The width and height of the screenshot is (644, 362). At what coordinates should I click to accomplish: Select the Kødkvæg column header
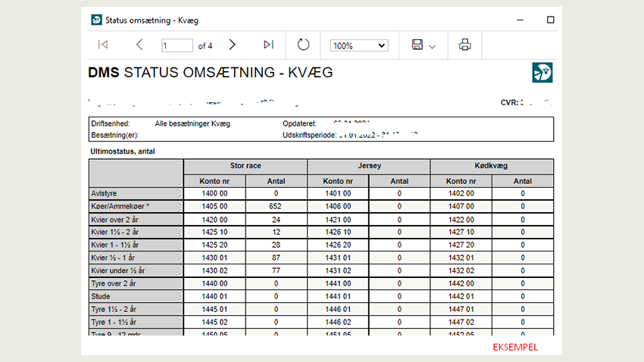pos(492,166)
